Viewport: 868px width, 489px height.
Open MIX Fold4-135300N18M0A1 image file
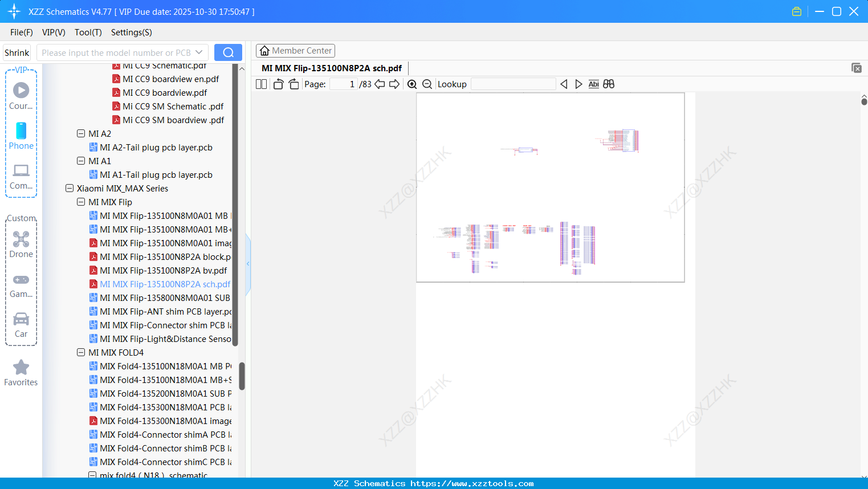point(160,421)
